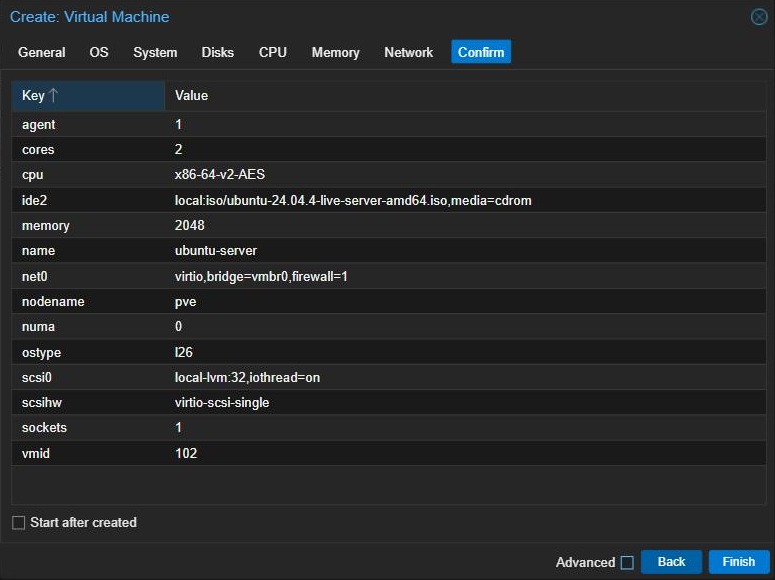This screenshot has width=775, height=580.
Task: Click the nodename value pve
Action: click(185, 302)
